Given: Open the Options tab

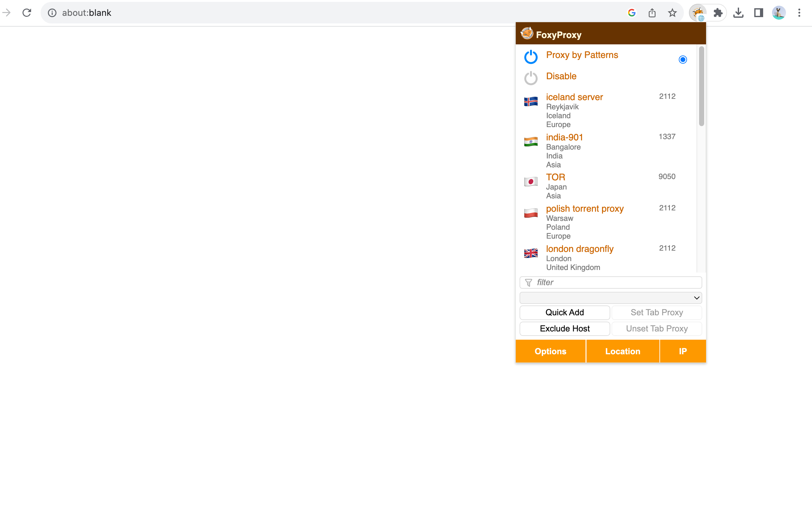Looking at the screenshot, I should (x=550, y=351).
